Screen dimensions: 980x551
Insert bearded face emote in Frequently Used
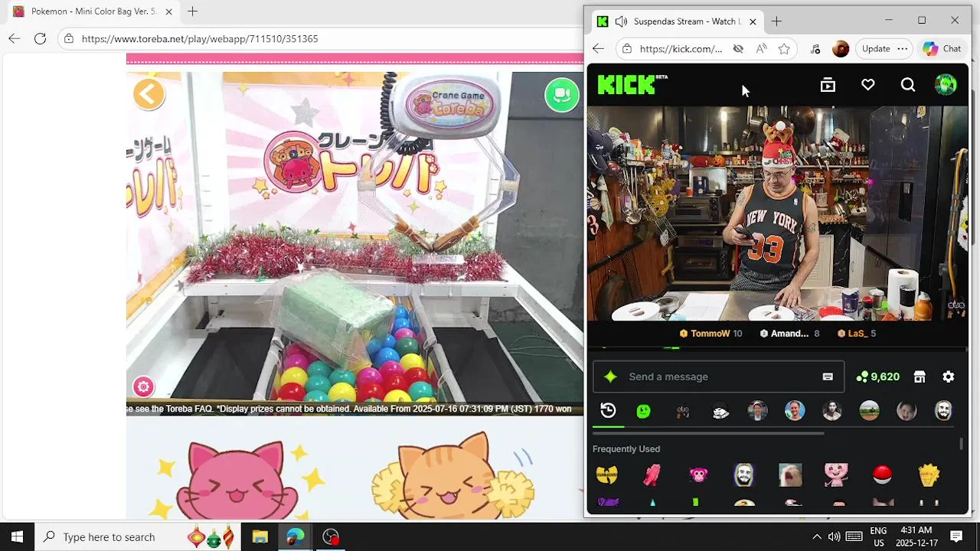point(744,475)
